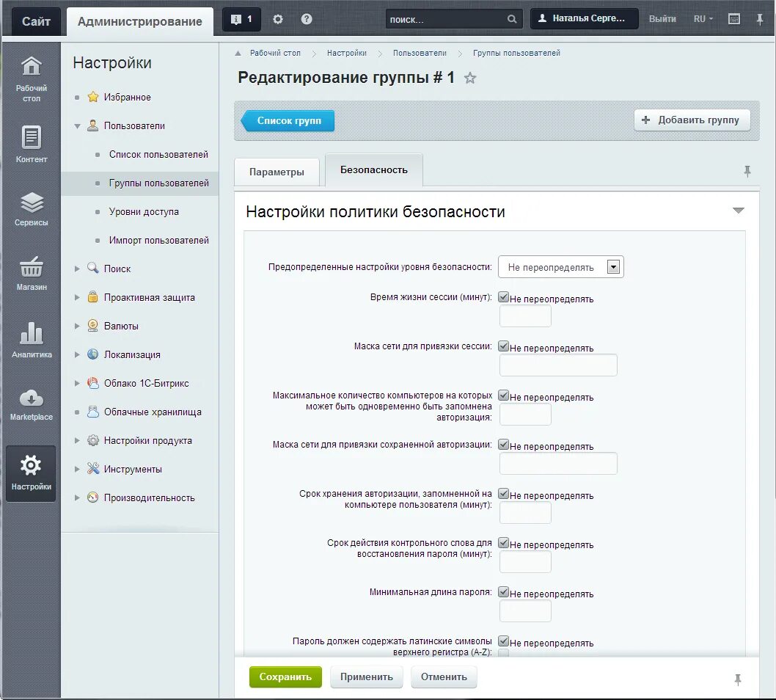The width and height of the screenshot is (776, 700).
Task: Expand the Облако 1С-Битрикс tree node
Action: point(77,383)
